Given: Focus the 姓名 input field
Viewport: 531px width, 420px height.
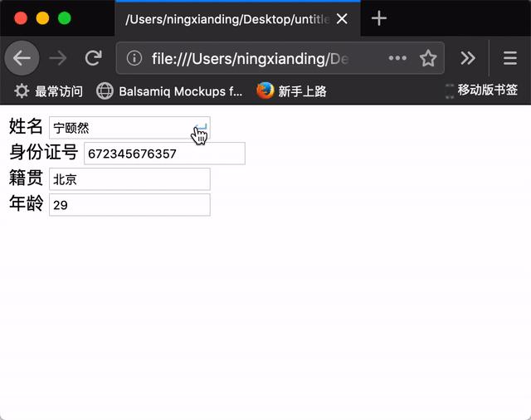Looking at the screenshot, I should pyautogui.click(x=129, y=128).
